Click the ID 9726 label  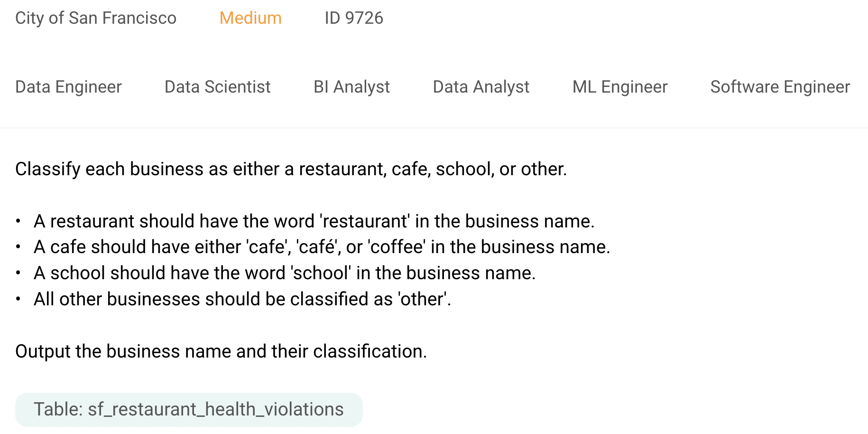354,18
